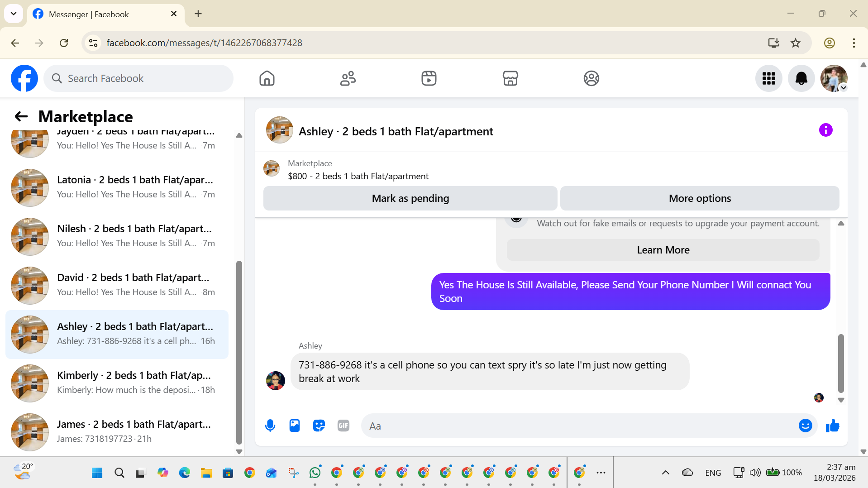
Task: Click Learn More about payment scams
Action: coord(663,250)
